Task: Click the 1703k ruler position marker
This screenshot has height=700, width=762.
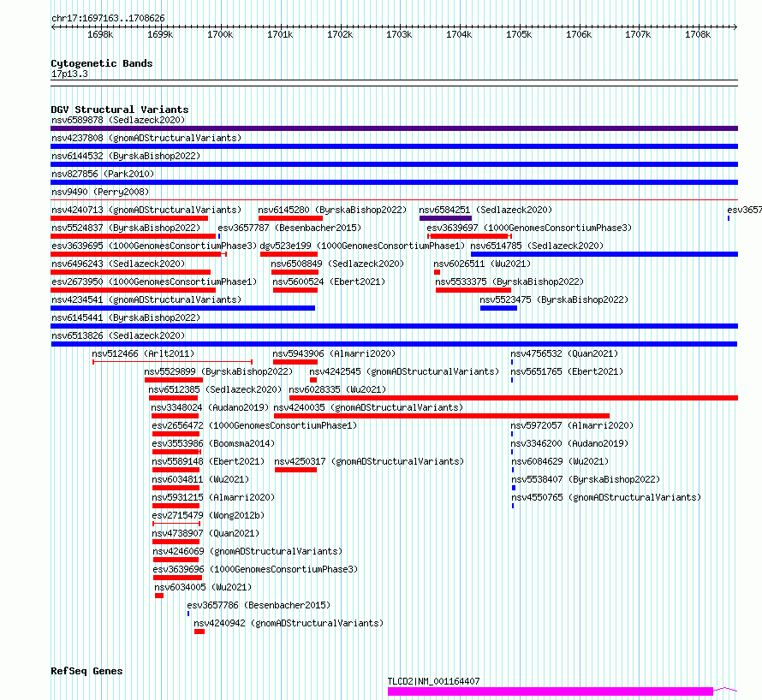Action: click(x=399, y=34)
